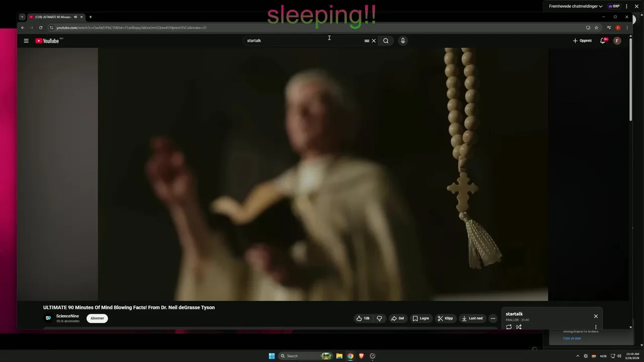
Task: Toggle playlist shuffle
Action: [519, 327]
